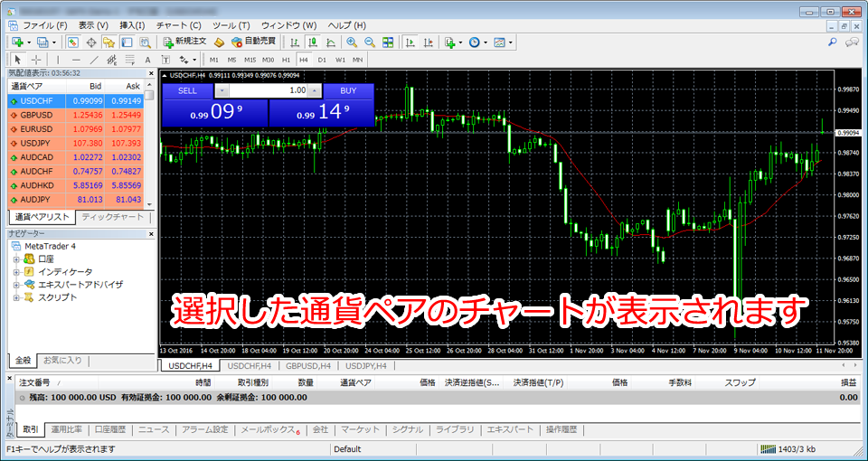Screen dimensions: 868x461
Task: Open the メールボックス terminal tab
Action: click(270, 429)
